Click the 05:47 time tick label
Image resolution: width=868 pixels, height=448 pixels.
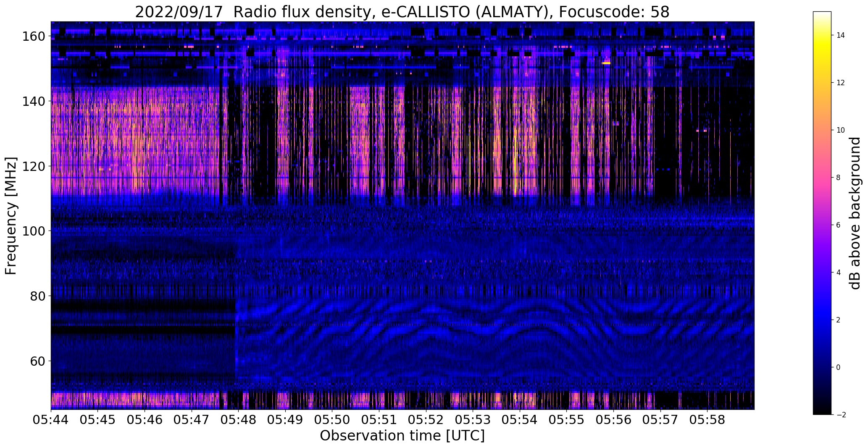(x=192, y=419)
